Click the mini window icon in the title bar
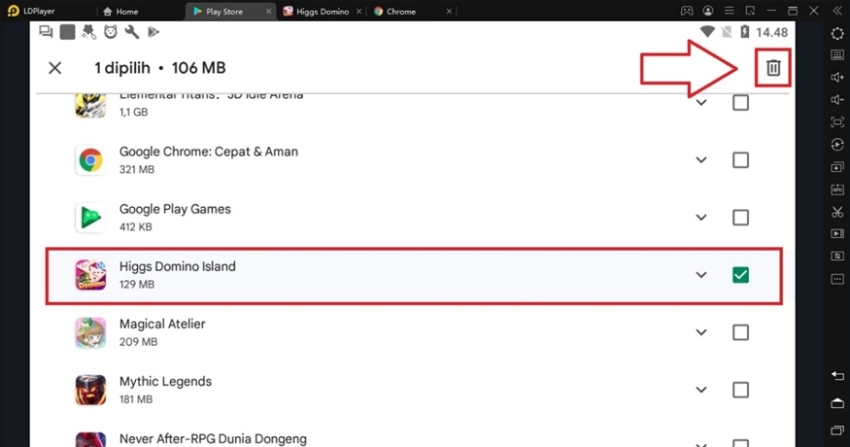 click(x=750, y=11)
